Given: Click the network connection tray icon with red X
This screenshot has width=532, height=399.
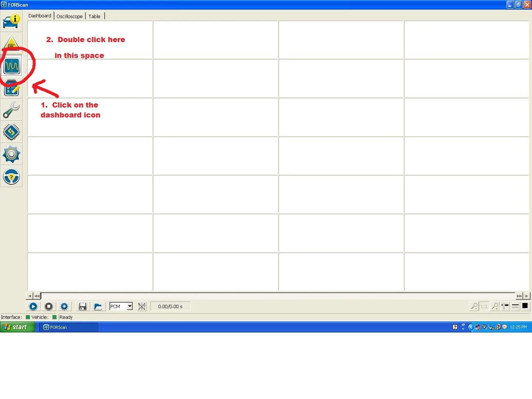Looking at the screenshot, I should click(x=477, y=327).
